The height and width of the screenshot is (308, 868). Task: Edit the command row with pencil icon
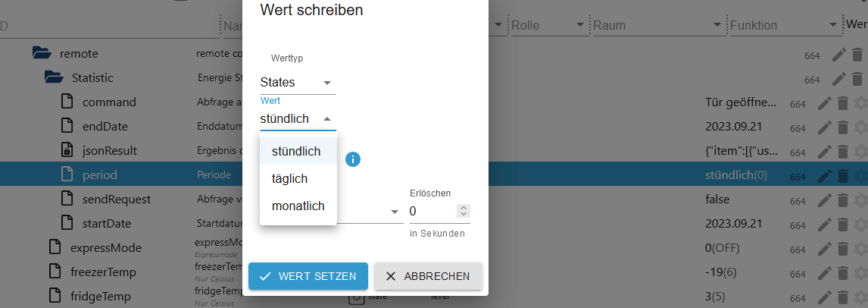825,103
